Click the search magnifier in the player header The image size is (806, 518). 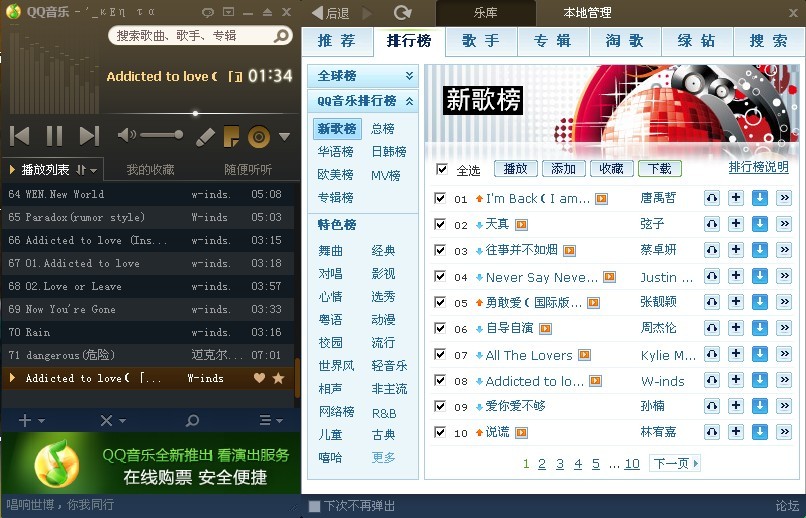pos(281,35)
